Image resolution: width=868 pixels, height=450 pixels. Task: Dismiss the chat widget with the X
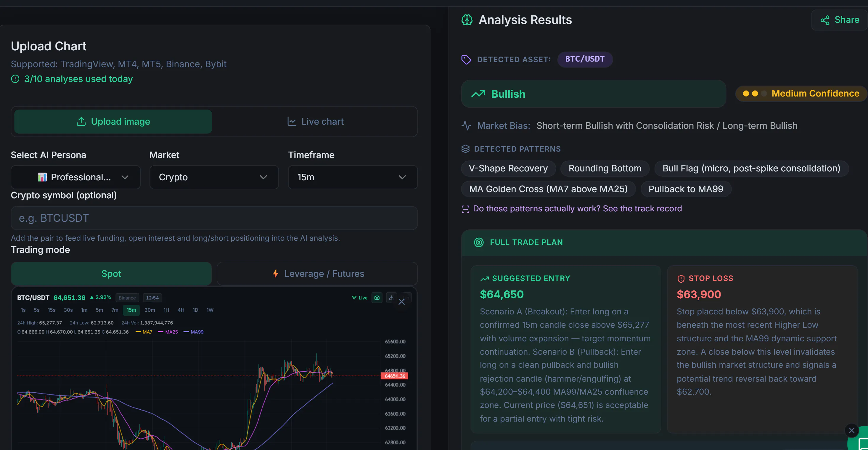[x=851, y=430]
